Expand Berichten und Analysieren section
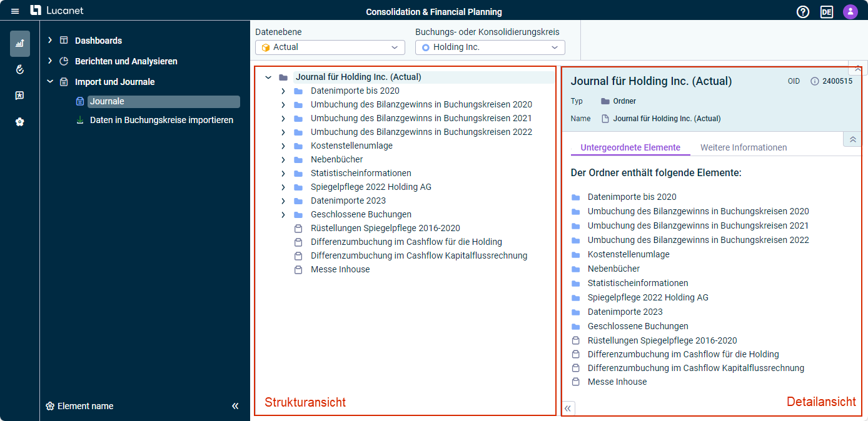868x421 pixels. pos(50,61)
